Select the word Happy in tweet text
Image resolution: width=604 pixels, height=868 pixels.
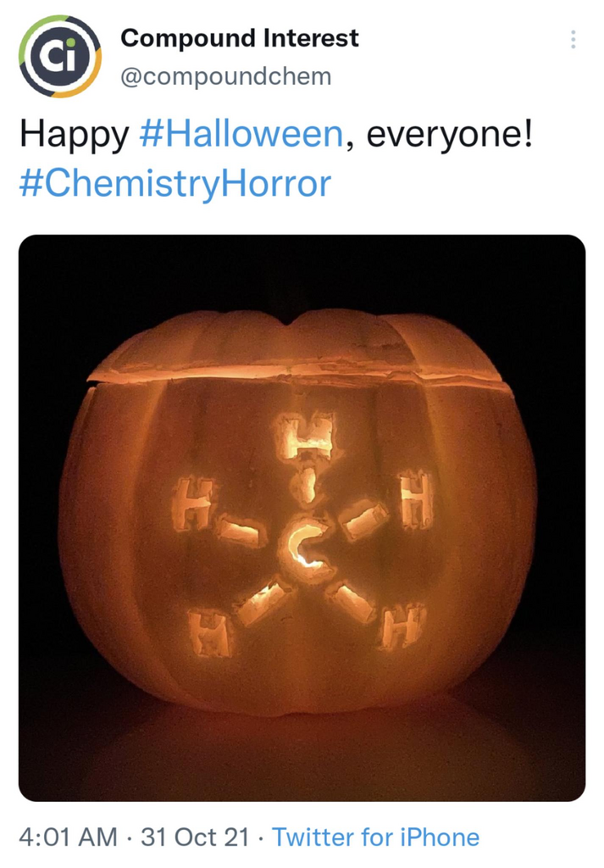click(74, 136)
